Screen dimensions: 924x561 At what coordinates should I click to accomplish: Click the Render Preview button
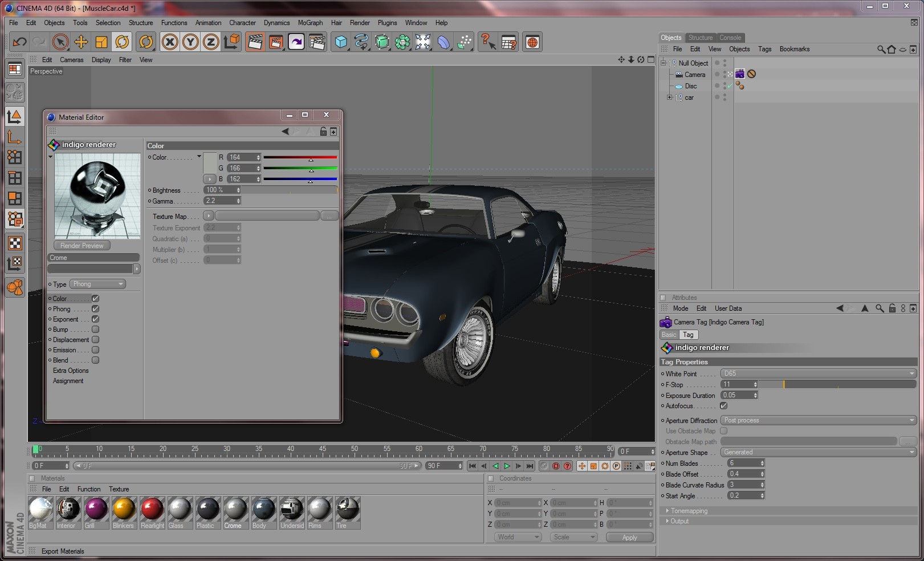(x=82, y=246)
